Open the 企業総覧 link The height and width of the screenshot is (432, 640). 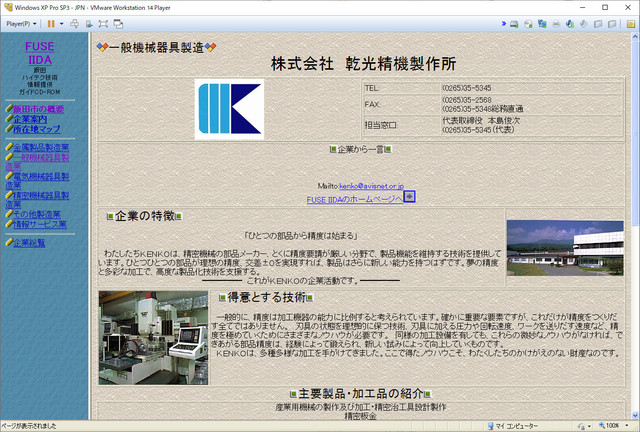[x=29, y=243]
